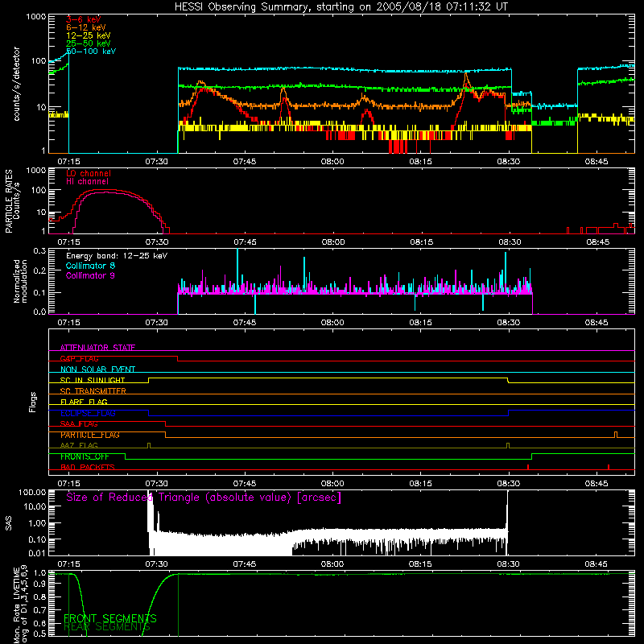Click the '0.7' y-axis value on livetime plot
This screenshot has height=644, width=644.
click(x=39, y=610)
